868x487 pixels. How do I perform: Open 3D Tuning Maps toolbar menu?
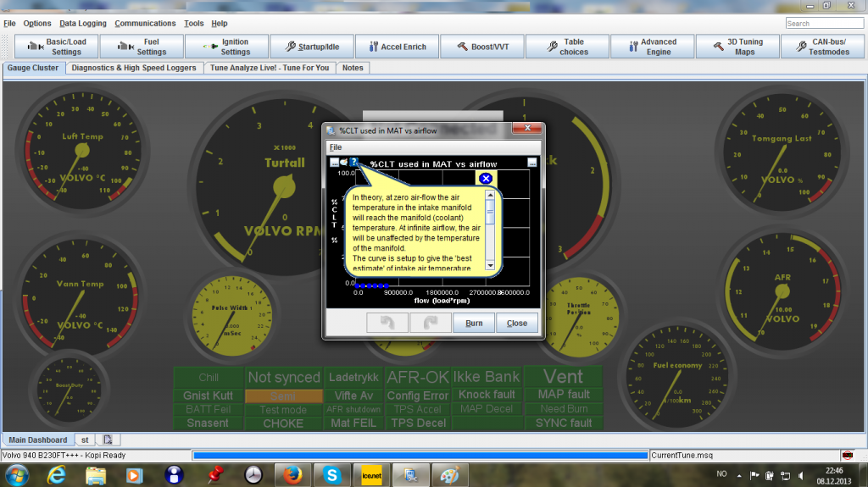738,47
